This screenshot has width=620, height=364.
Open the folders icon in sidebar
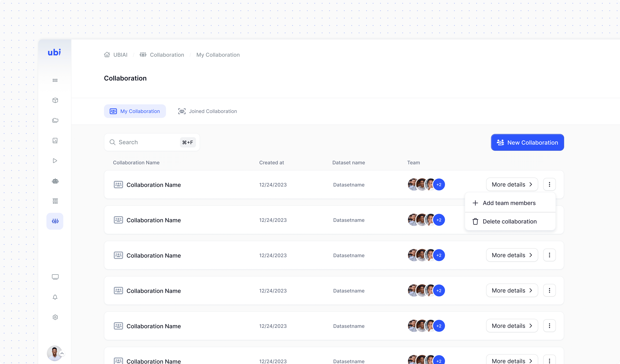[x=55, y=121]
